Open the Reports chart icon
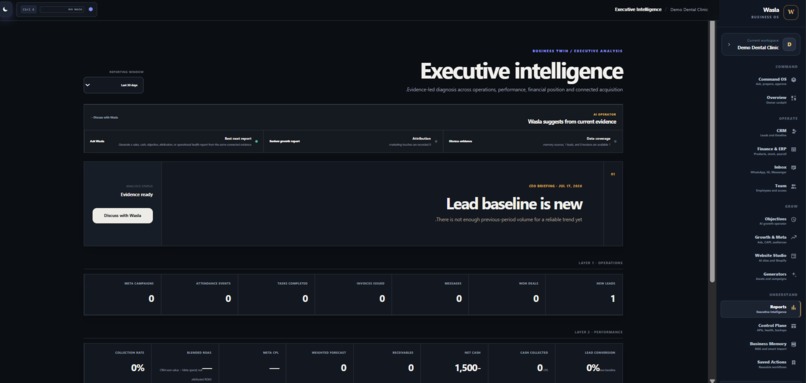 tap(794, 307)
